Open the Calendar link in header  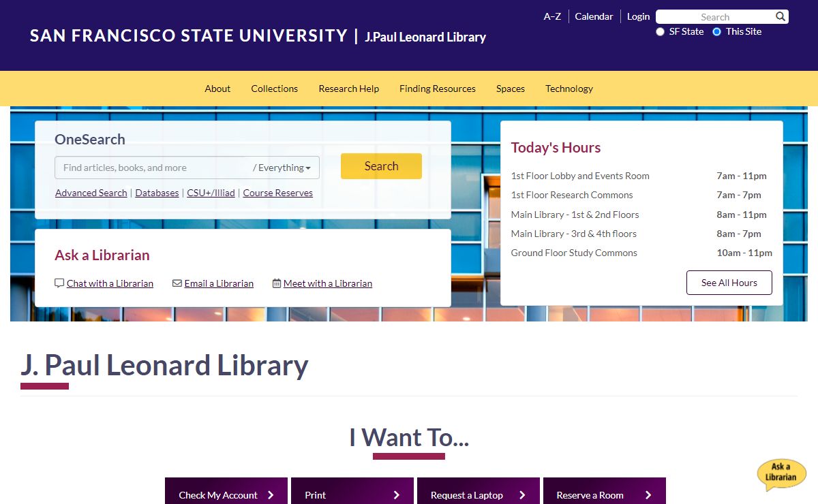click(594, 16)
